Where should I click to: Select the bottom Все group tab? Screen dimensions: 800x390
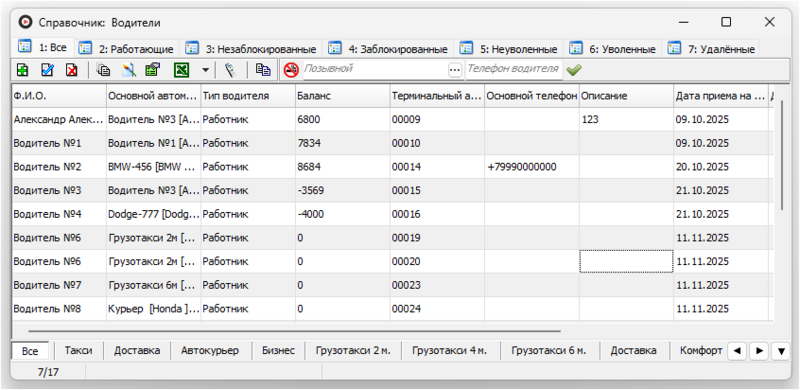(x=30, y=351)
